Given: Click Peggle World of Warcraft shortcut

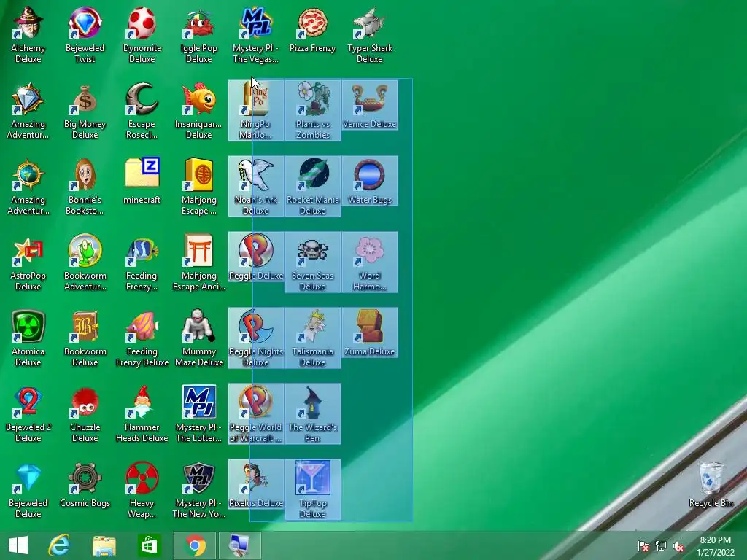Looking at the screenshot, I should (x=256, y=414).
